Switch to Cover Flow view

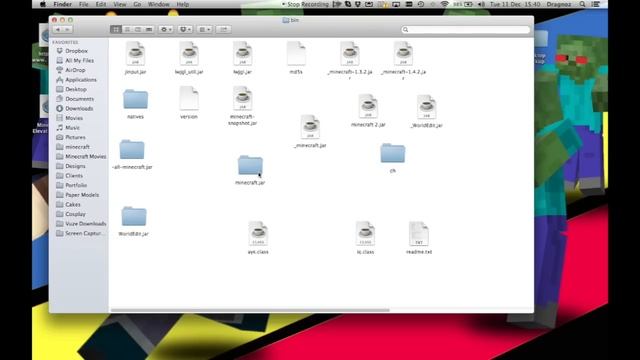click(x=149, y=29)
